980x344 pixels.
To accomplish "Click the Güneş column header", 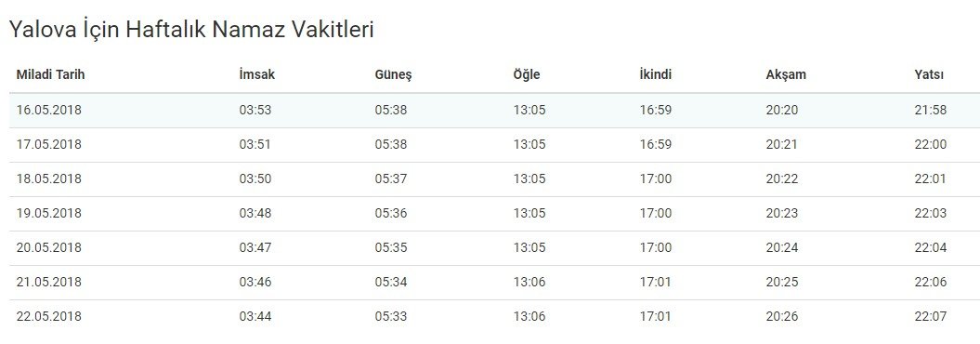I will coord(393,75).
